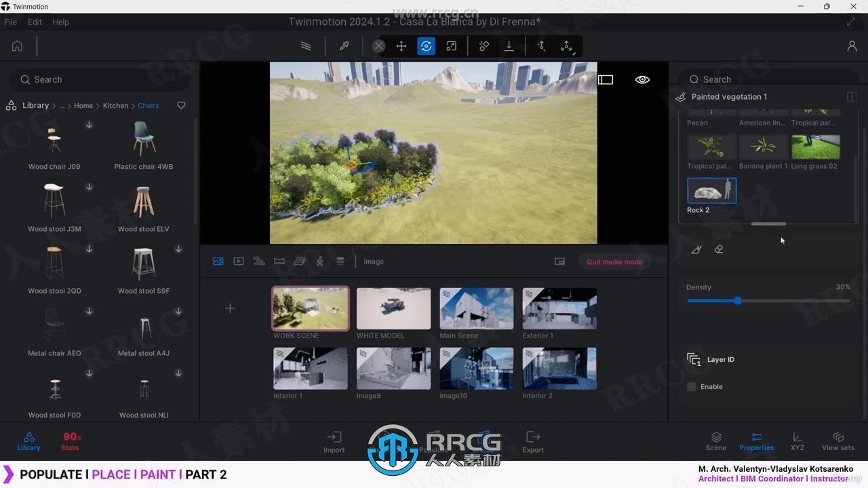Select the Panorama media type icon
Viewport: 868px width, 488px height.
pos(279,261)
